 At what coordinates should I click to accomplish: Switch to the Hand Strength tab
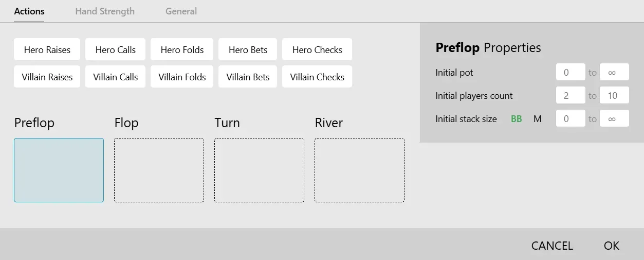click(105, 11)
